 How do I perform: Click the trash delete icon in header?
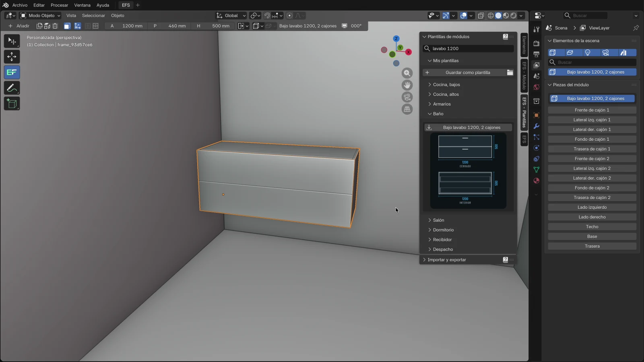point(55,26)
